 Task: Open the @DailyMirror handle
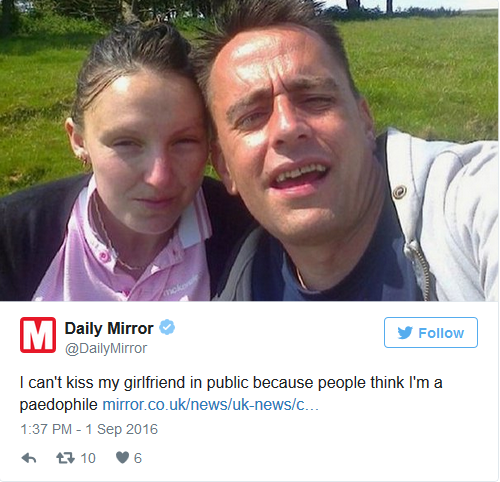click(x=106, y=348)
